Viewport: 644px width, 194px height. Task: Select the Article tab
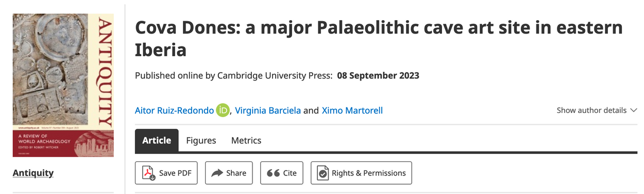coord(157,140)
